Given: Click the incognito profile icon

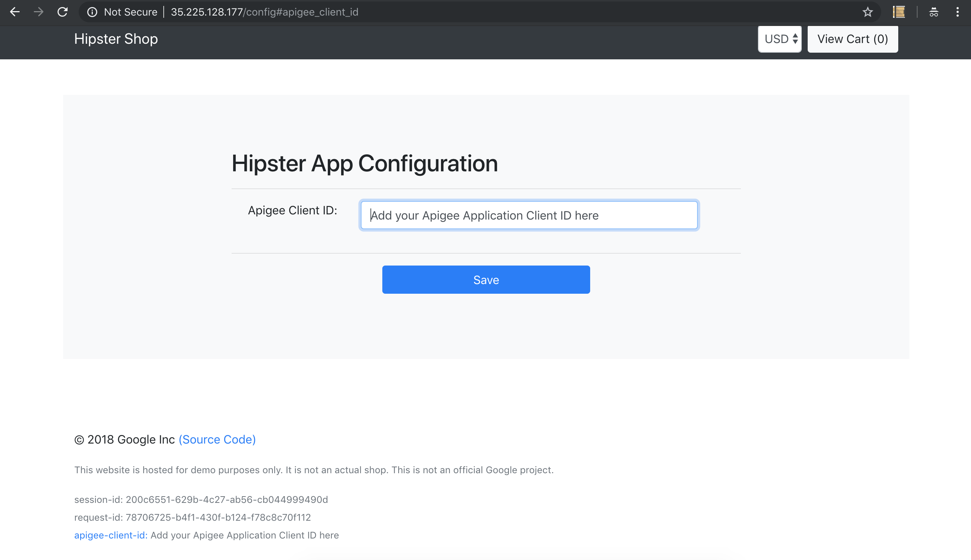Looking at the screenshot, I should tap(934, 12).
